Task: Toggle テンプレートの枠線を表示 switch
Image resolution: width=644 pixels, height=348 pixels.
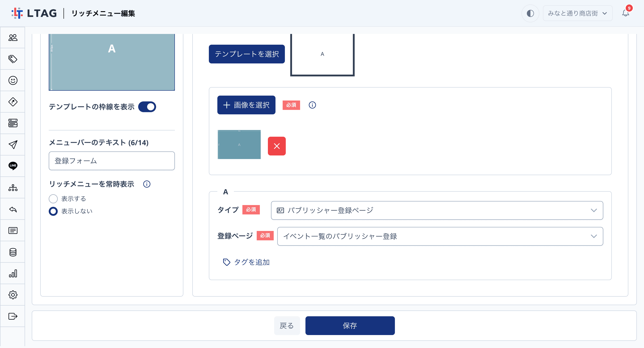Action: (147, 107)
